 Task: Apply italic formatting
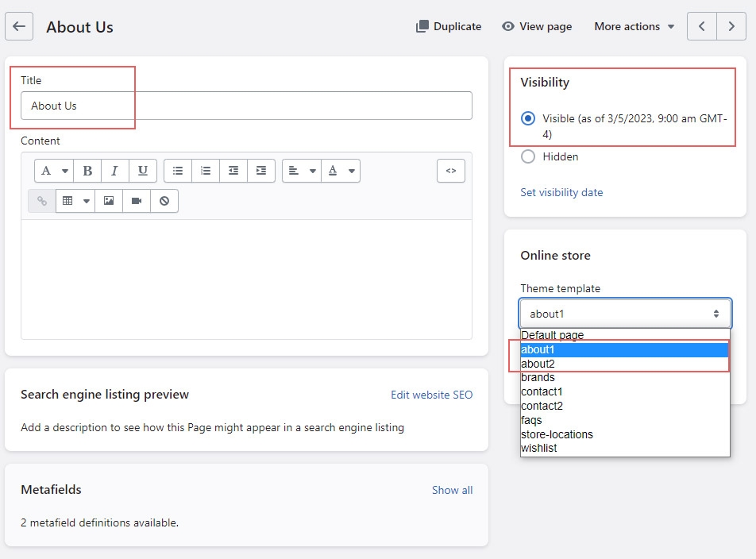point(114,171)
